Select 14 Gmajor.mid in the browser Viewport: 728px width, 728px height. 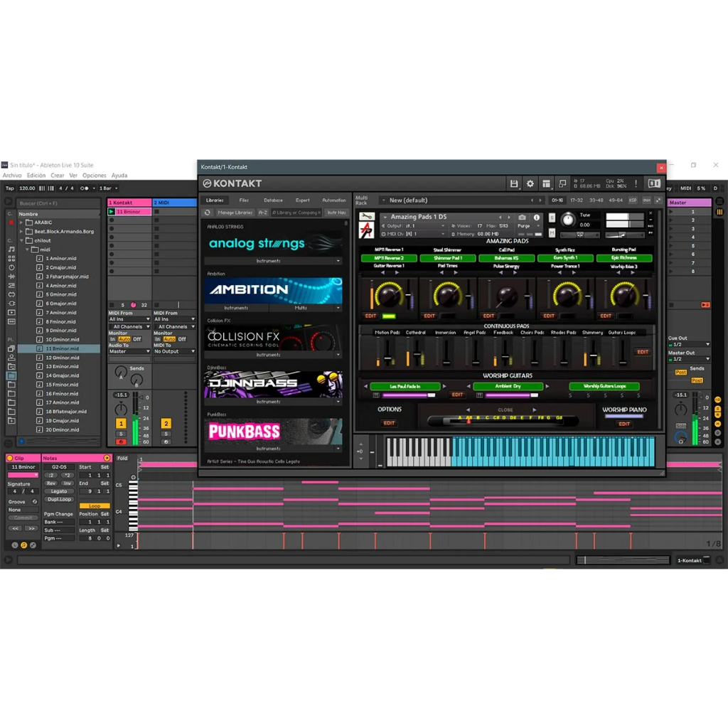pyautogui.click(x=61, y=375)
